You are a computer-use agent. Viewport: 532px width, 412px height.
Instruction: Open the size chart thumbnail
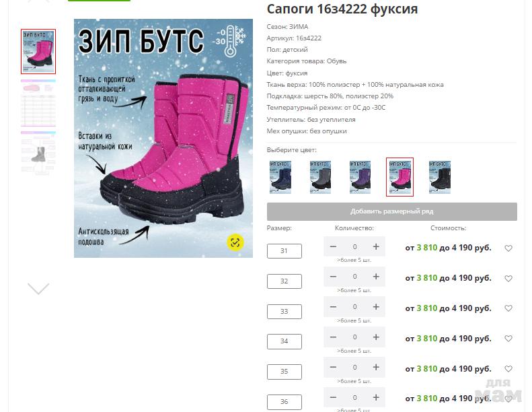[x=38, y=103]
